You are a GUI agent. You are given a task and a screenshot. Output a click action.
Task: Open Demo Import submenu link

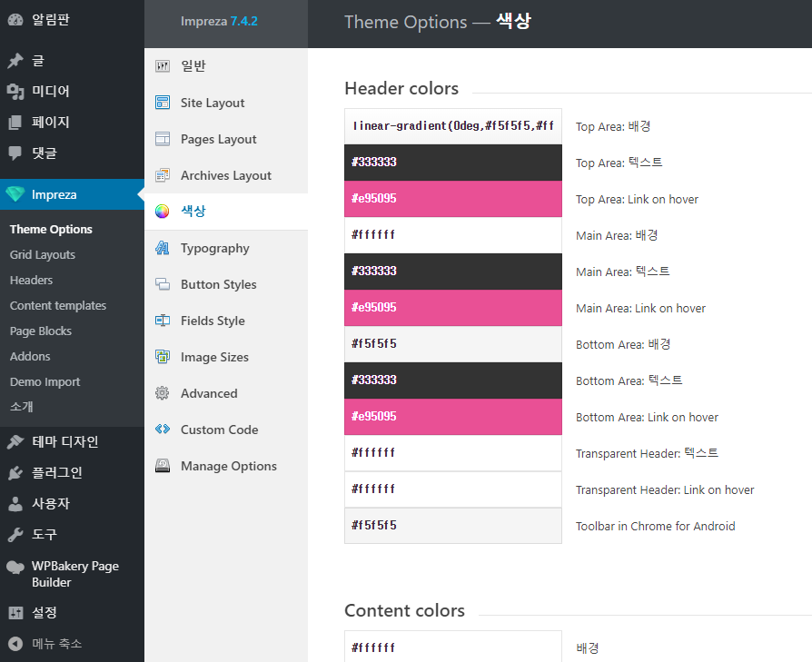(45, 382)
